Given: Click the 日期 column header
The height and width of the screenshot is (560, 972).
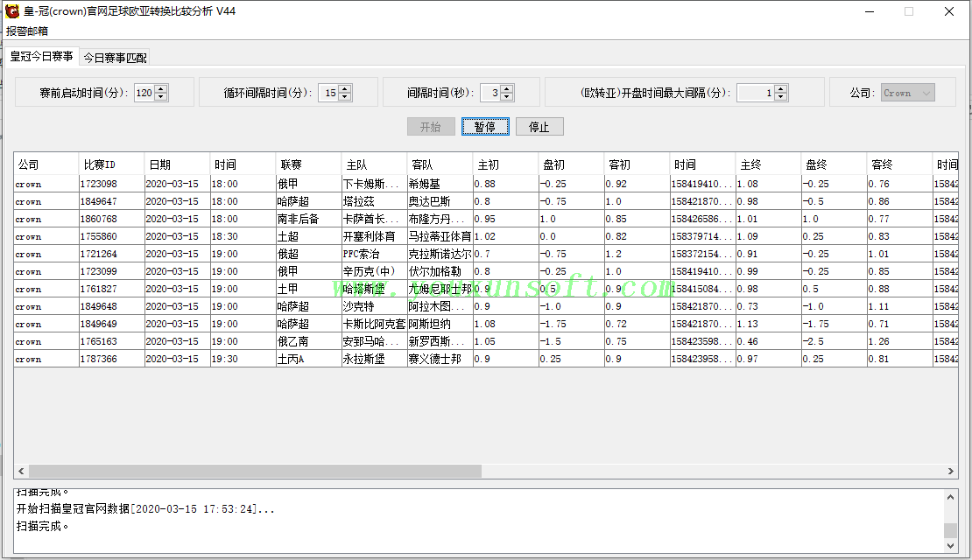Looking at the screenshot, I should pyautogui.click(x=177, y=164).
